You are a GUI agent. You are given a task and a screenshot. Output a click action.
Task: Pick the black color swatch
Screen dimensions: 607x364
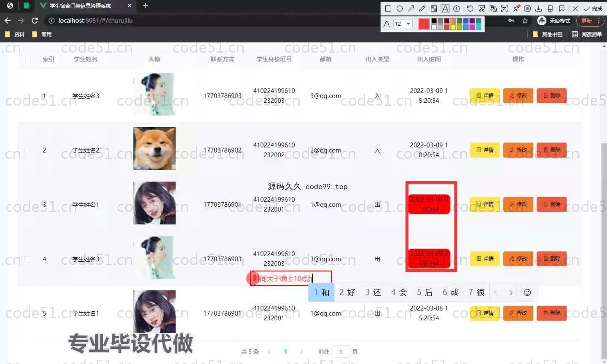(434, 21)
